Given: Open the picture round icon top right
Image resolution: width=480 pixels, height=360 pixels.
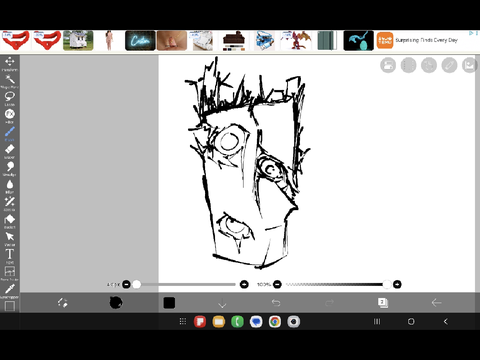Looking at the screenshot, I should (x=469, y=65).
